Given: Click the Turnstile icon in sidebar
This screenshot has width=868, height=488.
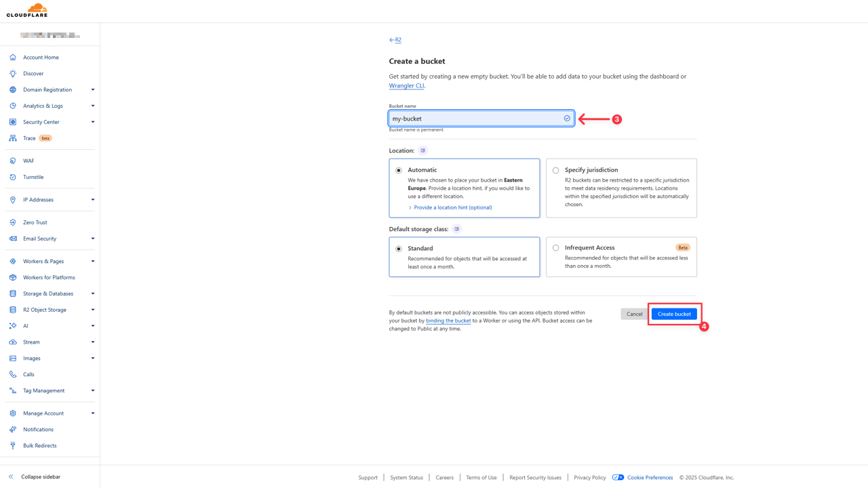Looking at the screenshot, I should point(13,177).
